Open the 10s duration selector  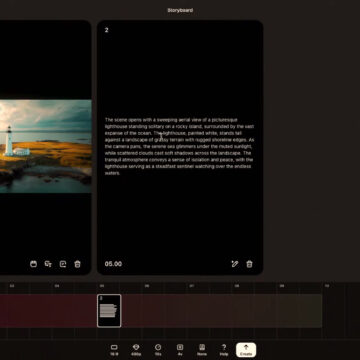(x=158, y=350)
